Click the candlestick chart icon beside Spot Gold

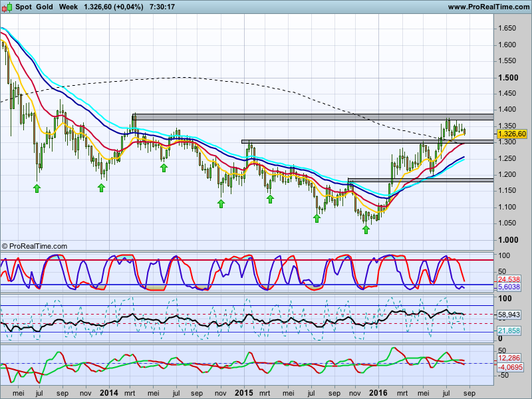coord(7,7)
